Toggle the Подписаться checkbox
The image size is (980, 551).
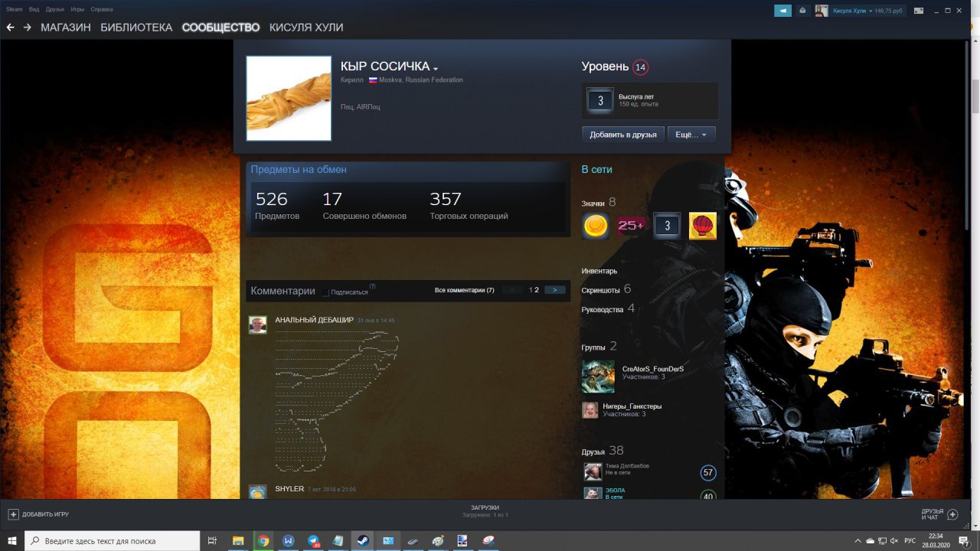click(x=325, y=292)
